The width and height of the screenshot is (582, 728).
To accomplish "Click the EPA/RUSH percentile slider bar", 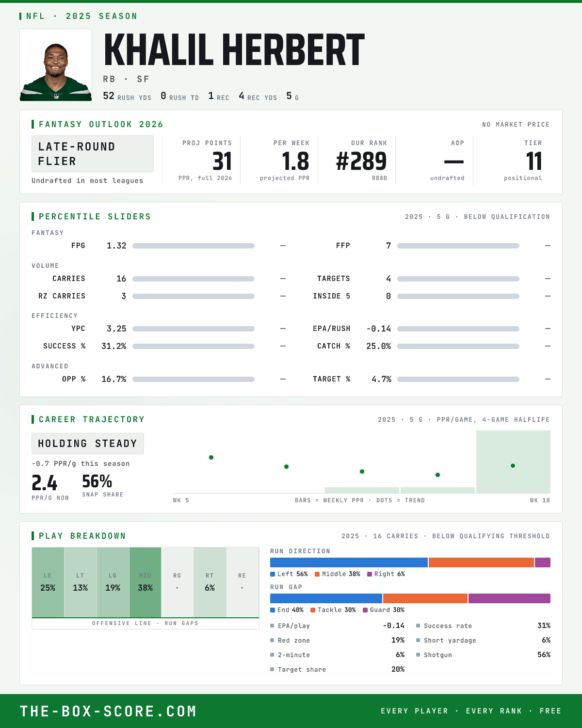I will pyautogui.click(x=458, y=329).
